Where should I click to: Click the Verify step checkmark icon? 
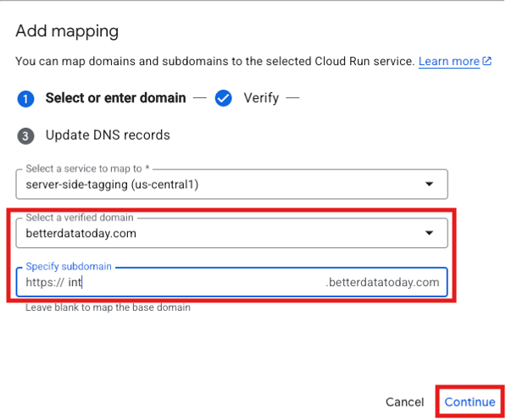click(x=223, y=98)
